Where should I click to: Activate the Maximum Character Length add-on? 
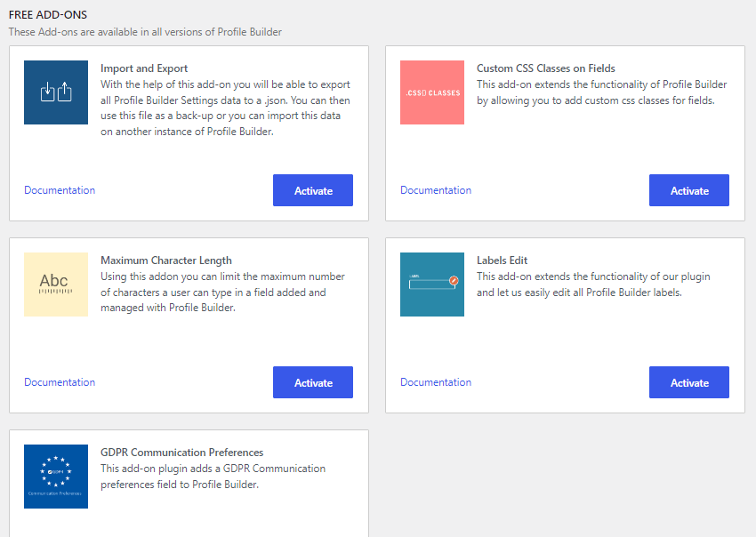point(312,381)
